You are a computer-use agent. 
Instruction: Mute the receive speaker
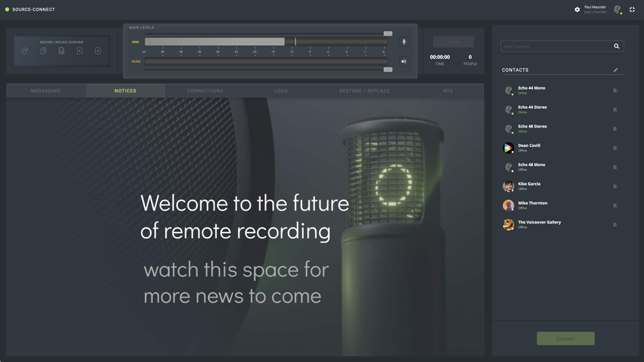404,62
